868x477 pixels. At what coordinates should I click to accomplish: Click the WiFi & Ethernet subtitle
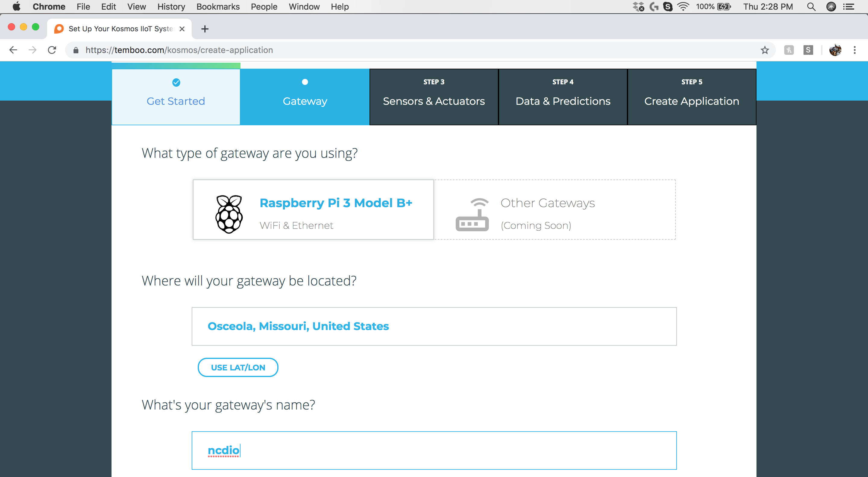[296, 225]
